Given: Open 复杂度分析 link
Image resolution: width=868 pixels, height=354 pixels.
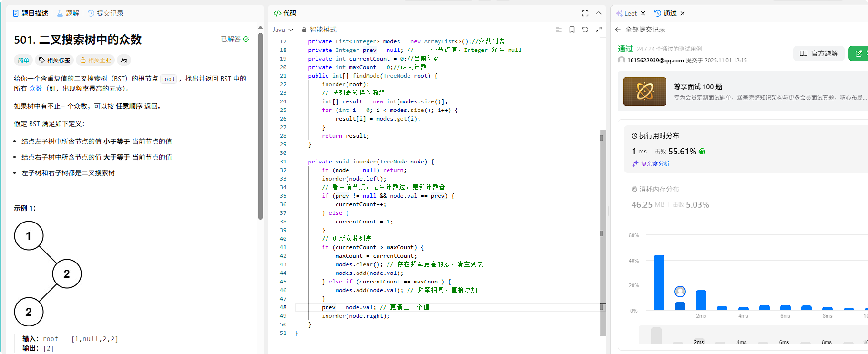Looking at the screenshot, I should pyautogui.click(x=651, y=163).
